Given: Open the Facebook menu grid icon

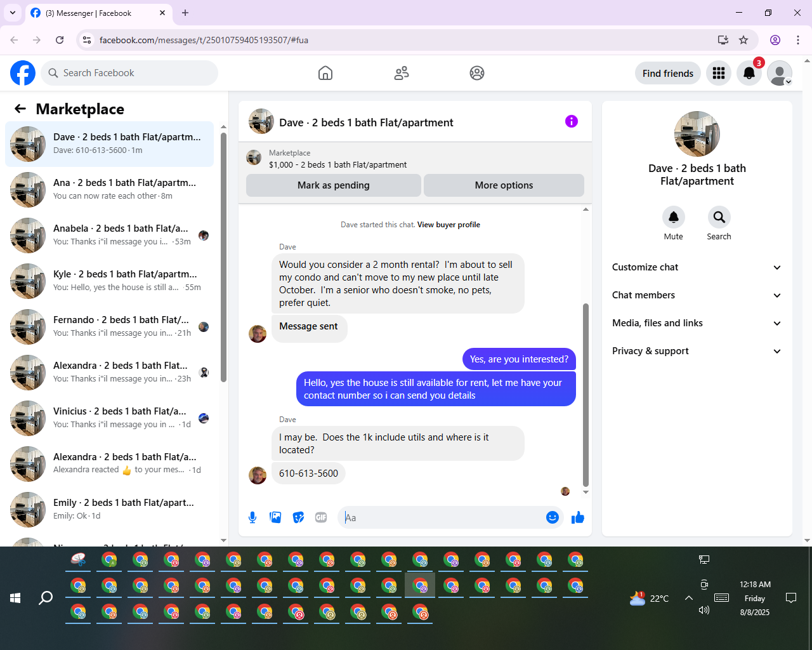Looking at the screenshot, I should pos(719,73).
